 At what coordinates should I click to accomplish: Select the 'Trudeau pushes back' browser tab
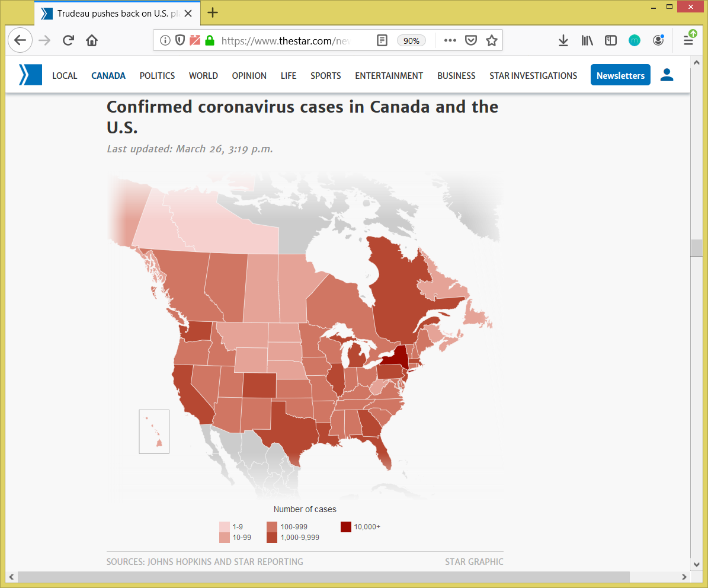point(113,13)
